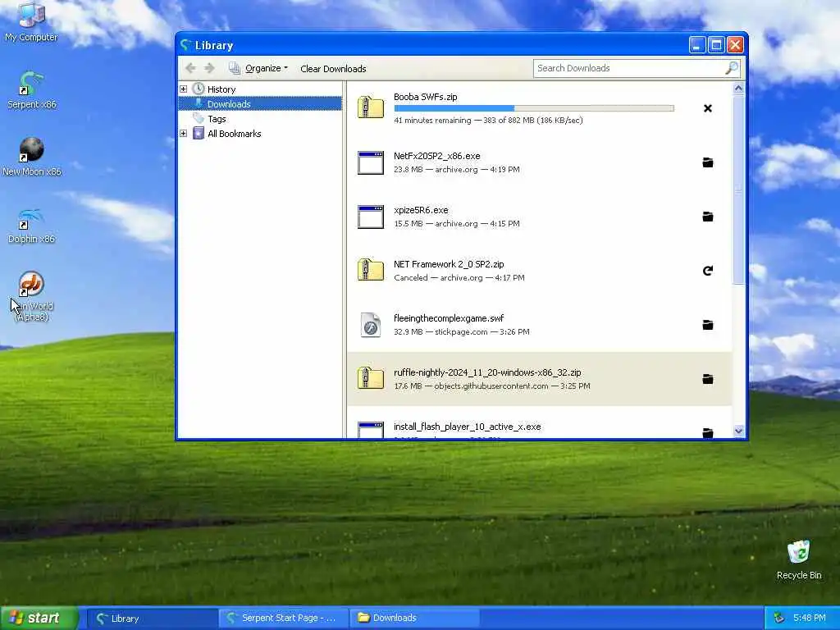
Task: Switch to Downloads folder taskbar button
Action: [414, 619]
